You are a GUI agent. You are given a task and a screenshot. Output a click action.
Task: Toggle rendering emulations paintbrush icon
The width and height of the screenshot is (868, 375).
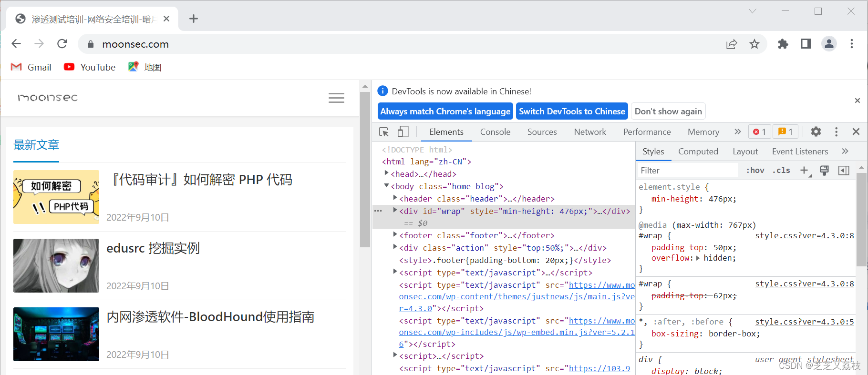click(824, 170)
